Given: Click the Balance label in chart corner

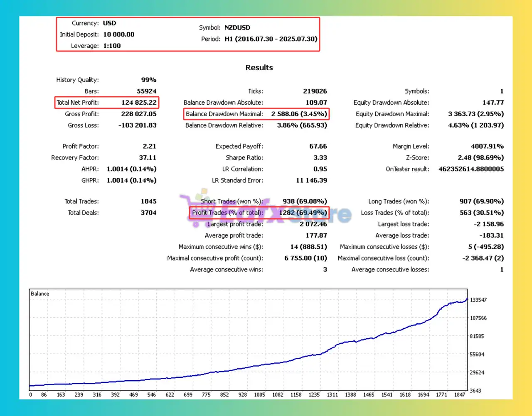Looking at the screenshot, I should (40, 294).
